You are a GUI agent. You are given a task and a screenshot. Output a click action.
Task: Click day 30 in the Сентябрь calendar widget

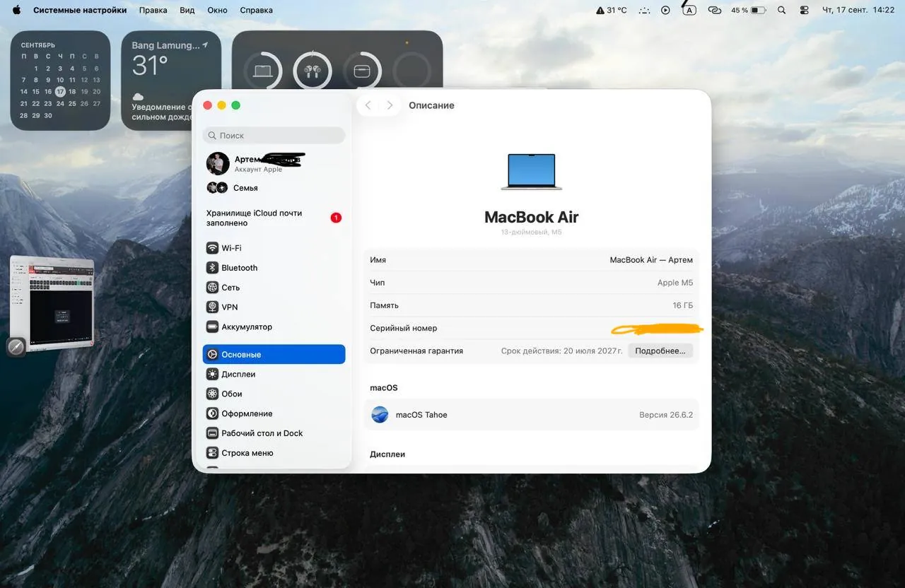pos(48,115)
